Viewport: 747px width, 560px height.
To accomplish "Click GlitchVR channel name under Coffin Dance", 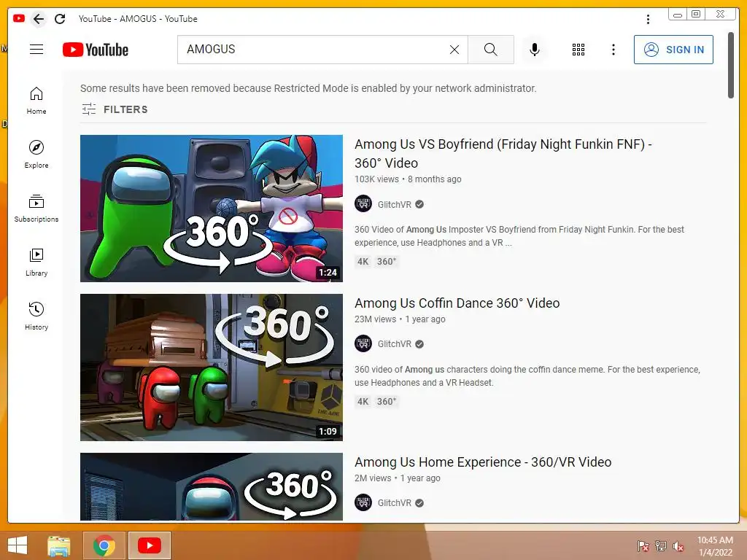I will [395, 344].
